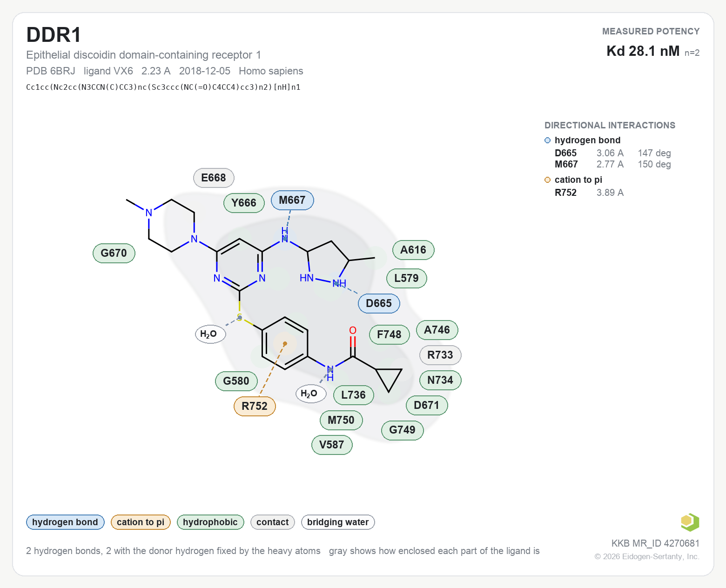726x588 pixels.
Task: Select the Y666 hydrophobic residue
Action: (244, 203)
